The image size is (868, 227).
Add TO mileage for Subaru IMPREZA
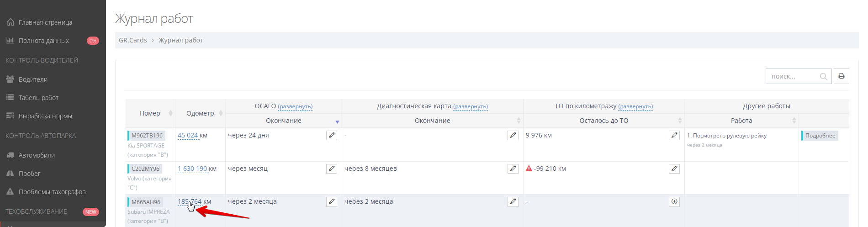coord(674,202)
